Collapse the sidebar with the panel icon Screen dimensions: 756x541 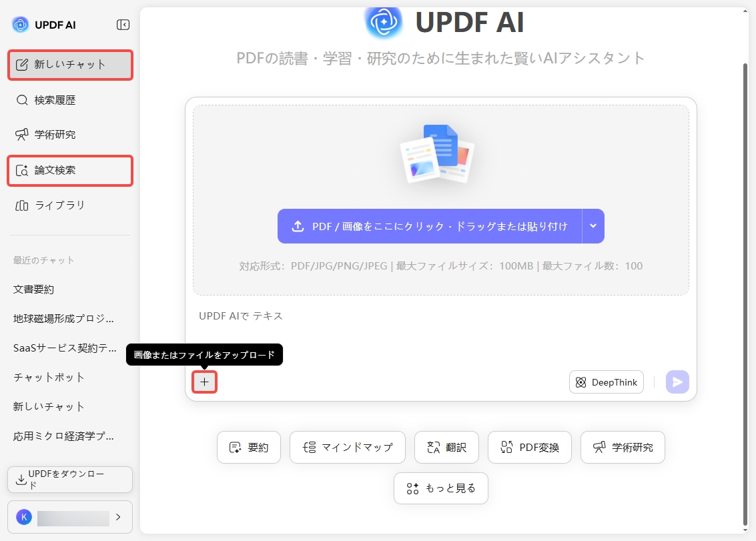tap(123, 23)
